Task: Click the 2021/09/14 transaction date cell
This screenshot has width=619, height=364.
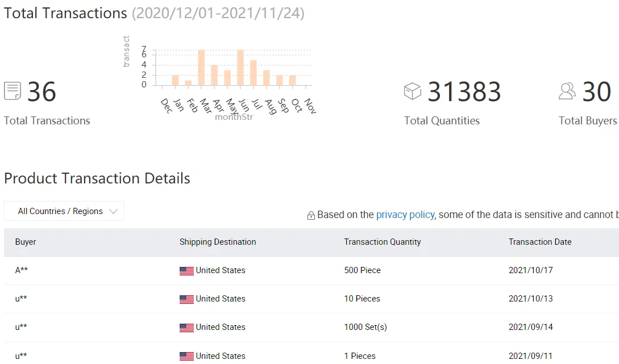Action: pos(531,327)
